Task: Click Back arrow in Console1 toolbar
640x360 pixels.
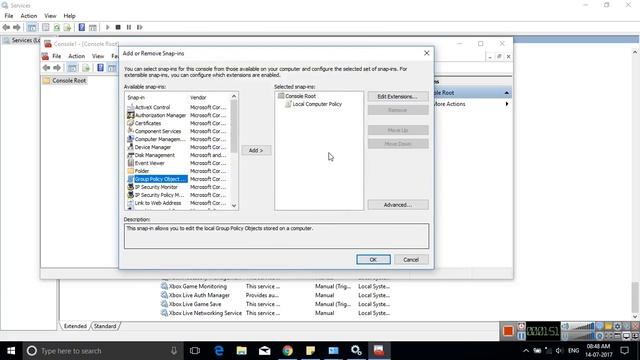Action: click(47, 68)
